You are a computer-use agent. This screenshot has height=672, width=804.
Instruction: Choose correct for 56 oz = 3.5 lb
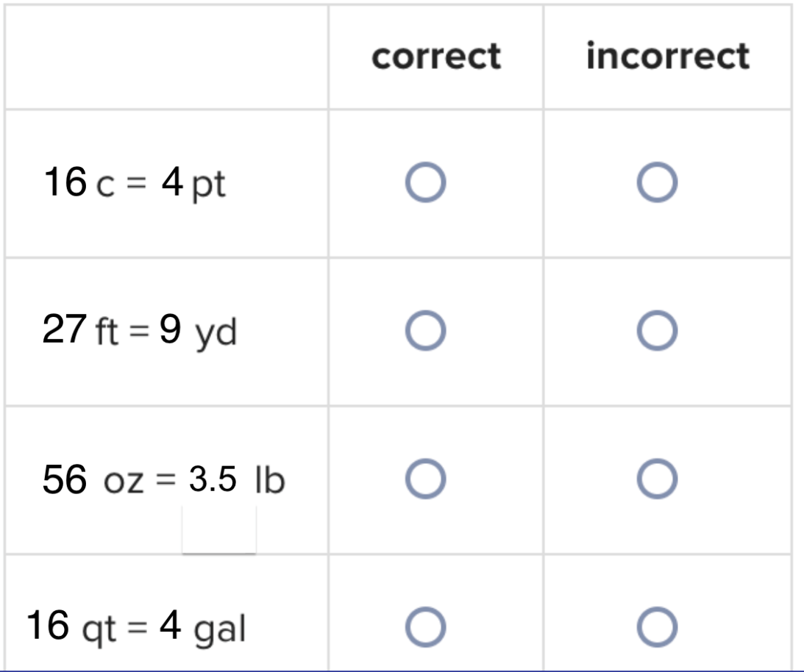(425, 479)
